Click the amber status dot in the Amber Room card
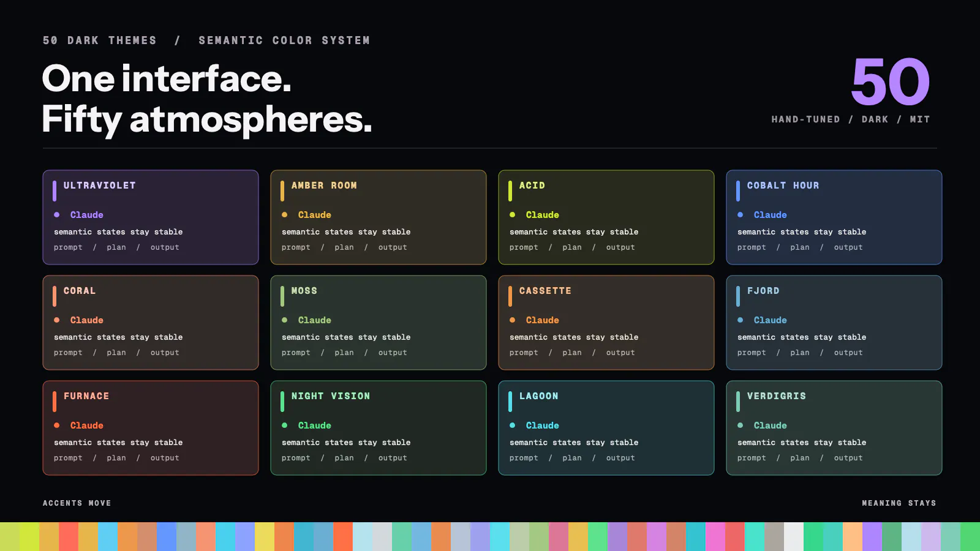This screenshot has height=551, width=980. pyautogui.click(x=285, y=215)
